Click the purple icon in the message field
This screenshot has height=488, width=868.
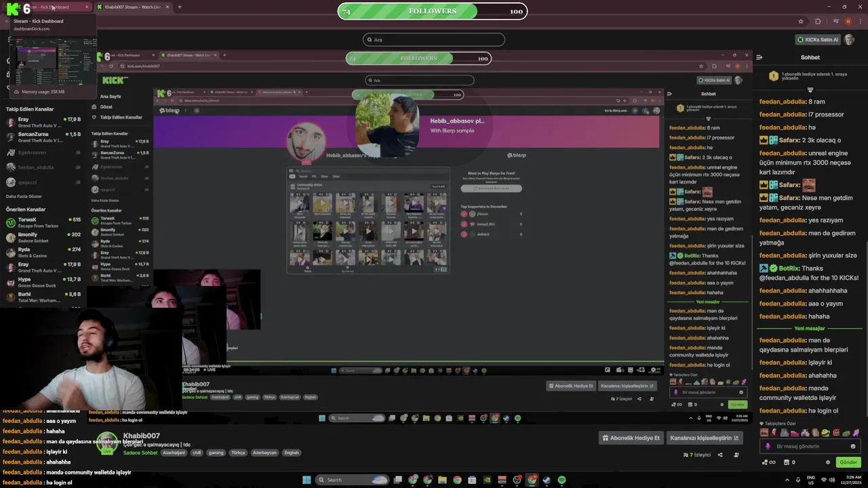(x=768, y=446)
